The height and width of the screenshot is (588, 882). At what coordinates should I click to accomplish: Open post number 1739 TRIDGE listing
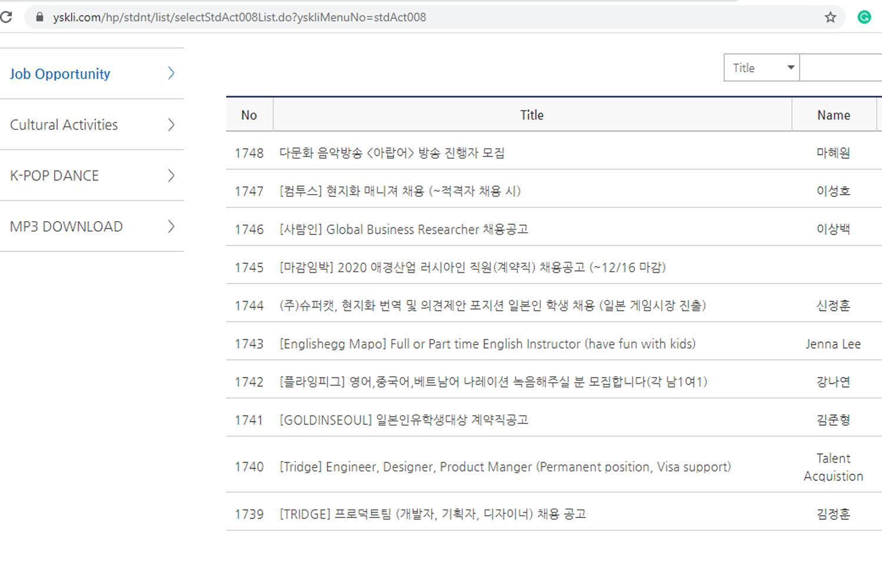tap(432, 514)
